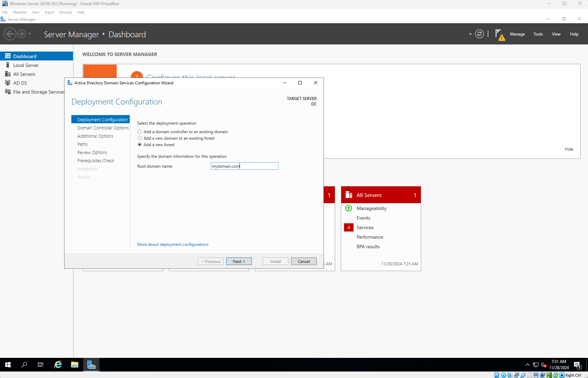The width and height of the screenshot is (588, 378).
Task: Select Add a new domain to an existing forest
Action: click(176, 138)
